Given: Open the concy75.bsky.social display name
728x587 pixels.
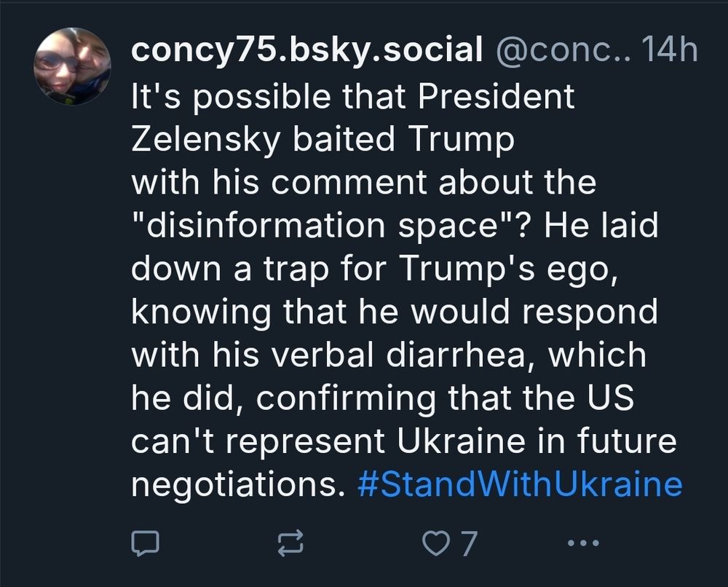Looking at the screenshot, I should [306, 51].
